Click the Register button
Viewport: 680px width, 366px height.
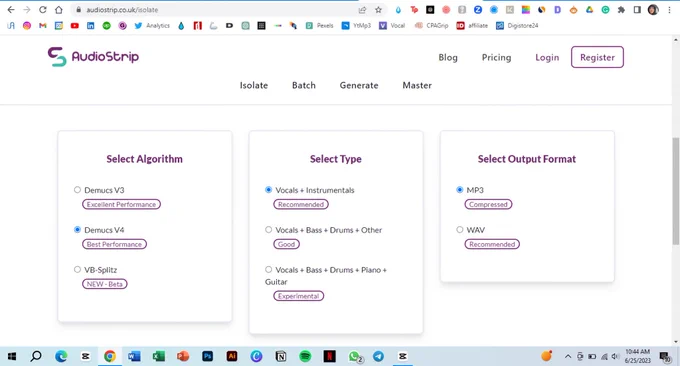point(597,57)
